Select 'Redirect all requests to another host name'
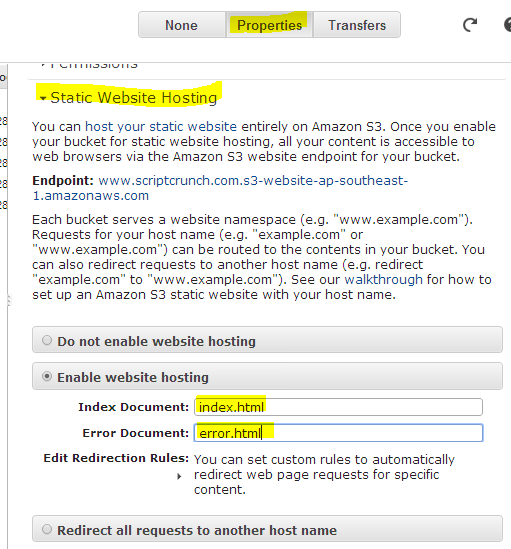Image resolution: width=511 pixels, height=549 pixels. point(47,529)
